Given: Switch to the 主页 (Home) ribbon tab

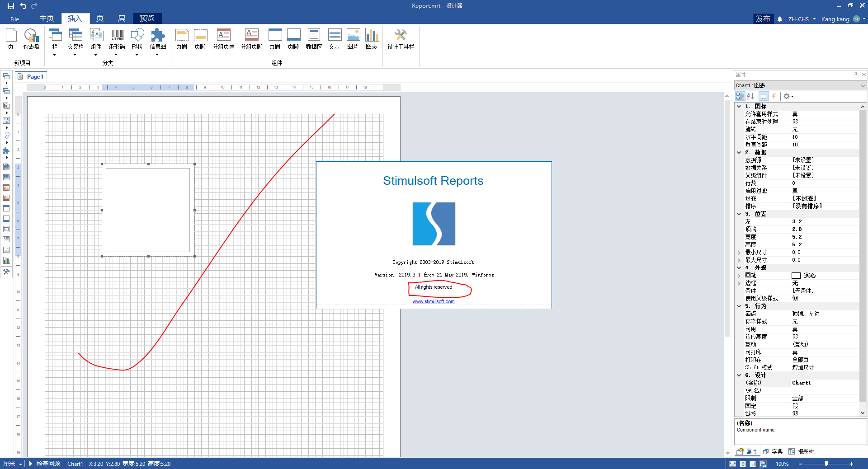Looking at the screenshot, I should point(47,19).
